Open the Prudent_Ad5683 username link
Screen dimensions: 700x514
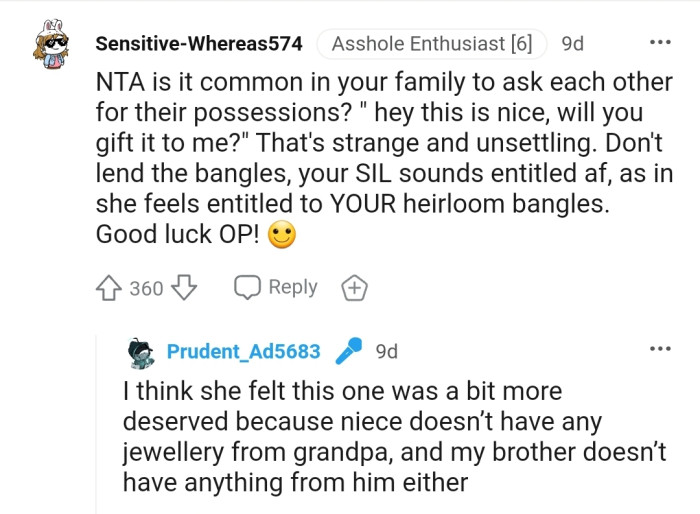coord(243,351)
